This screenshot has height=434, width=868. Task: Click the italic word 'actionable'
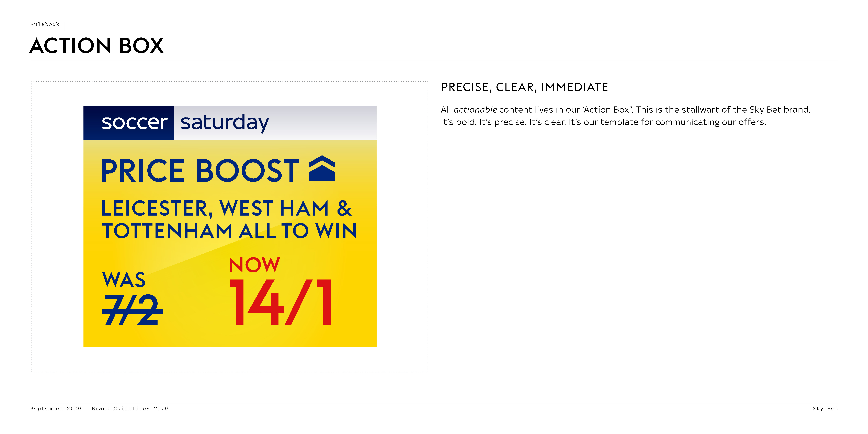475,110
